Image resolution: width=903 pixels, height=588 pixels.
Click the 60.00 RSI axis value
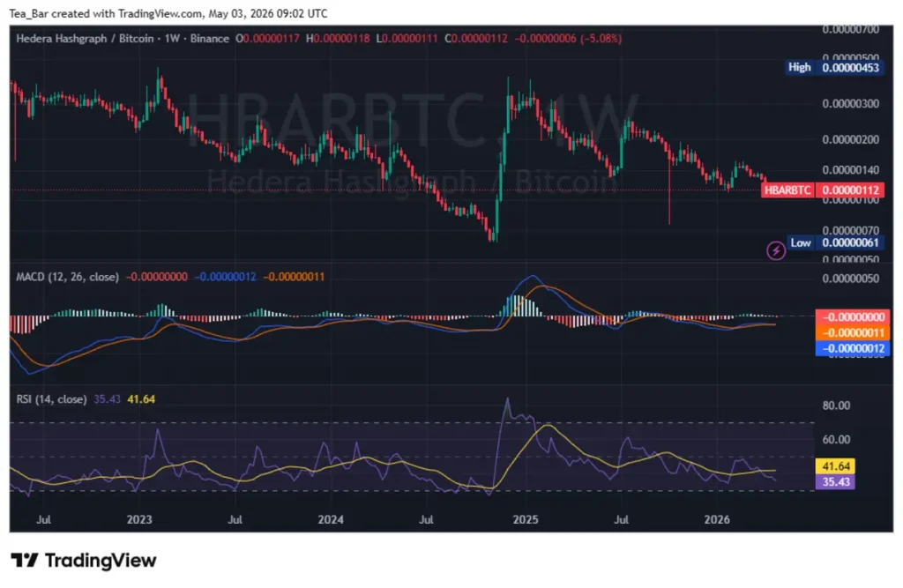(x=836, y=439)
